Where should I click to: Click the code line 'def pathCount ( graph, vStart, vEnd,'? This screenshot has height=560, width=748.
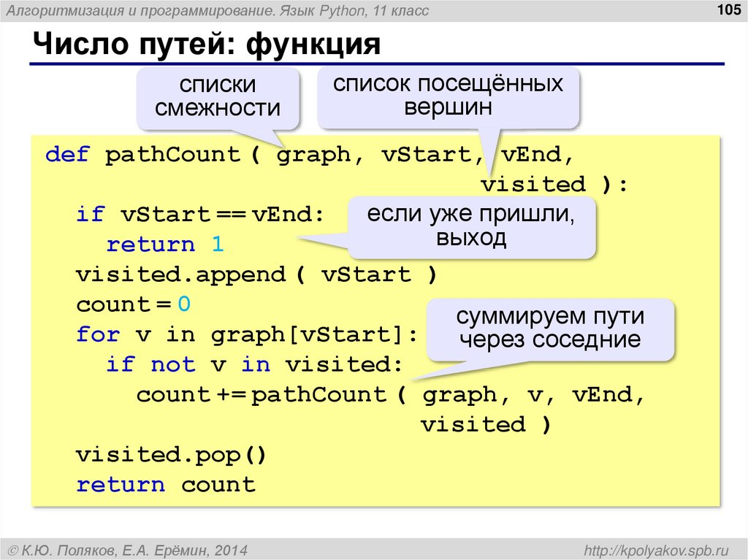click(x=310, y=155)
